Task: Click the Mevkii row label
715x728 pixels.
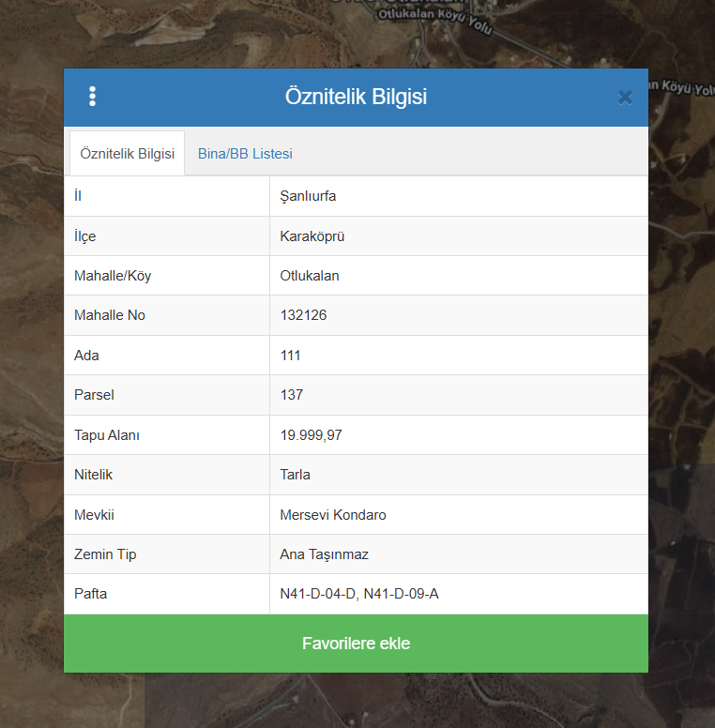Action: coord(94,515)
